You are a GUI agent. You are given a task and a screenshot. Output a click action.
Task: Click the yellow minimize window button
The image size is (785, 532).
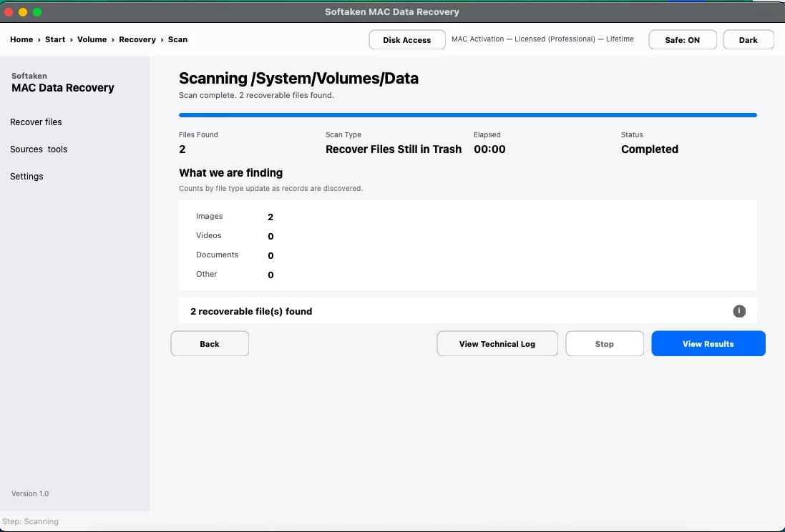pyautogui.click(x=22, y=12)
